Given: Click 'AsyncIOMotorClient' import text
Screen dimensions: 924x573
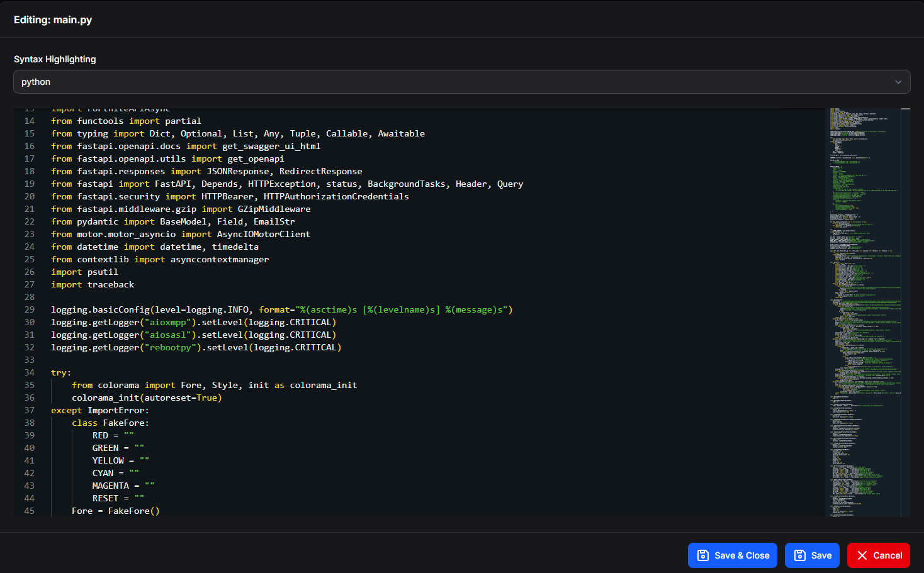Looking at the screenshot, I should click(264, 234).
